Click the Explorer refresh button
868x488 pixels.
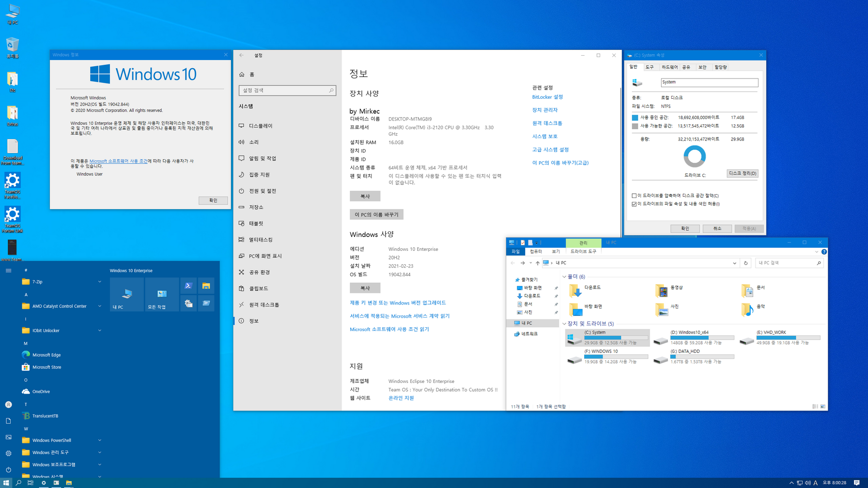[x=746, y=263]
